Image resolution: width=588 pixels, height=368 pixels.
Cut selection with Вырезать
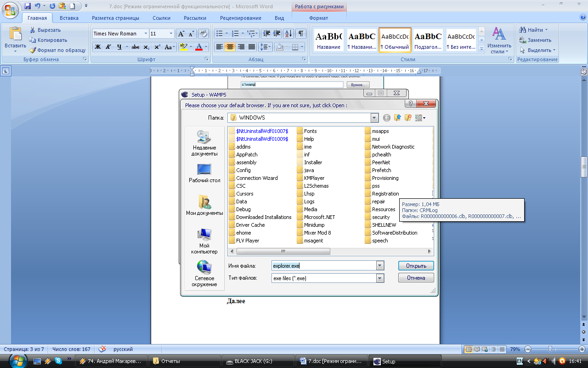45,30
